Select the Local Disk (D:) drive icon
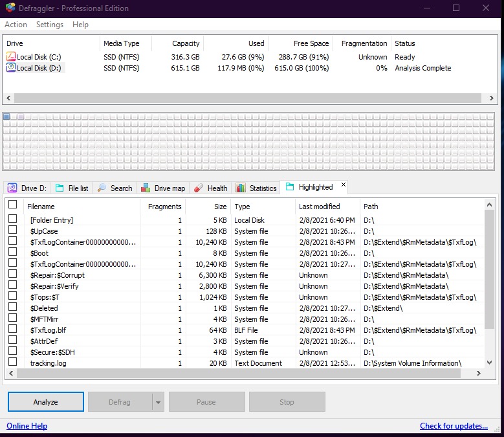Screen dimensions: 504x437 (11, 67)
